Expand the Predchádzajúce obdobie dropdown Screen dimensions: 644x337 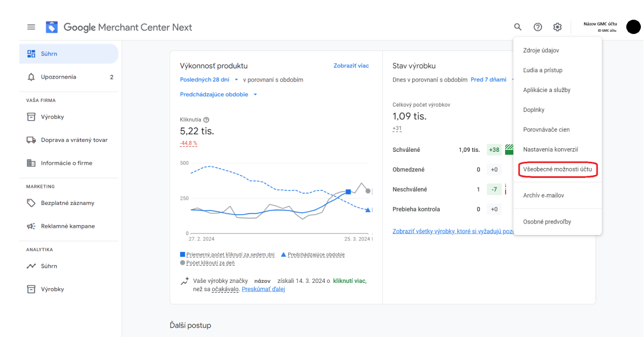pyautogui.click(x=218, y=95)
